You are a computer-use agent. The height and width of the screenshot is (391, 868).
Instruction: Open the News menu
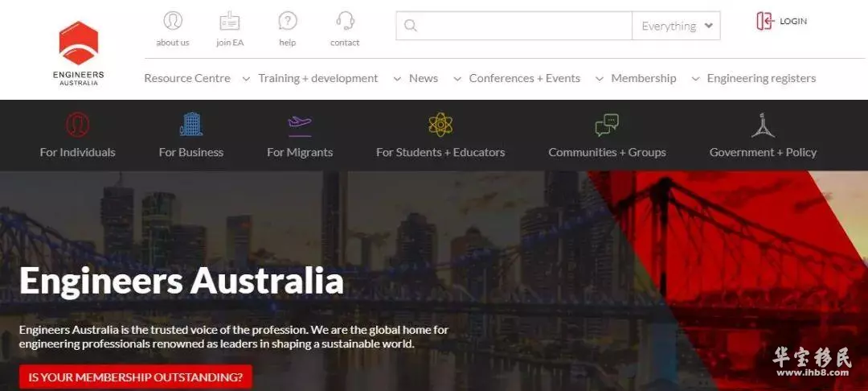pos(424,79)
